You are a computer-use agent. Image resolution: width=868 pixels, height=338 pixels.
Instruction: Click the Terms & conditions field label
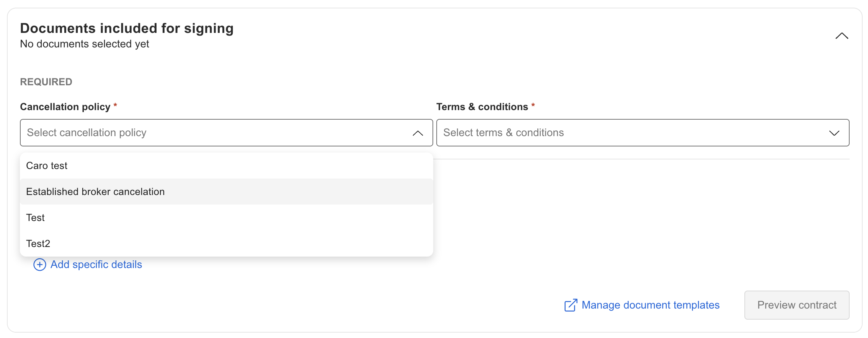click(x=482, y=107)
